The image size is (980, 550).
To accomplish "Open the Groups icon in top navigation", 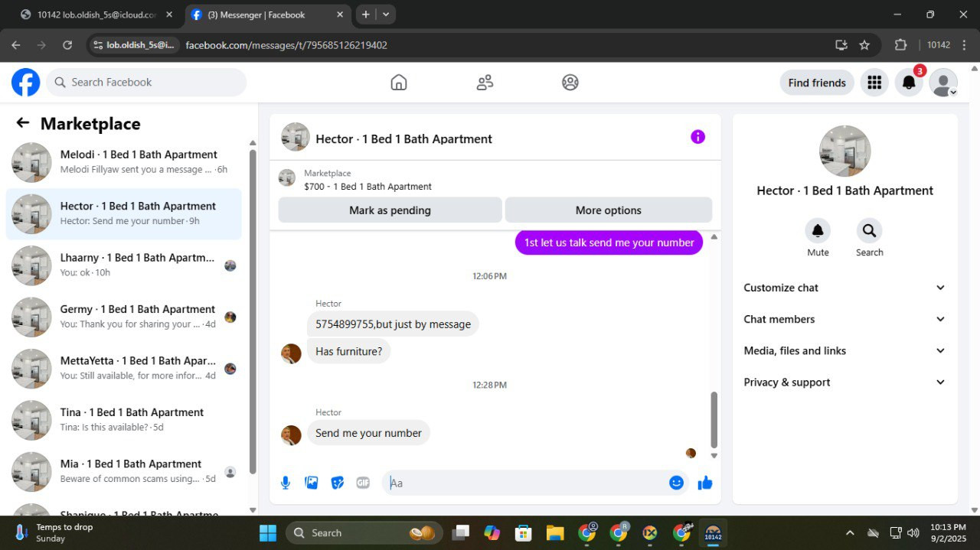I will point(570,83).
